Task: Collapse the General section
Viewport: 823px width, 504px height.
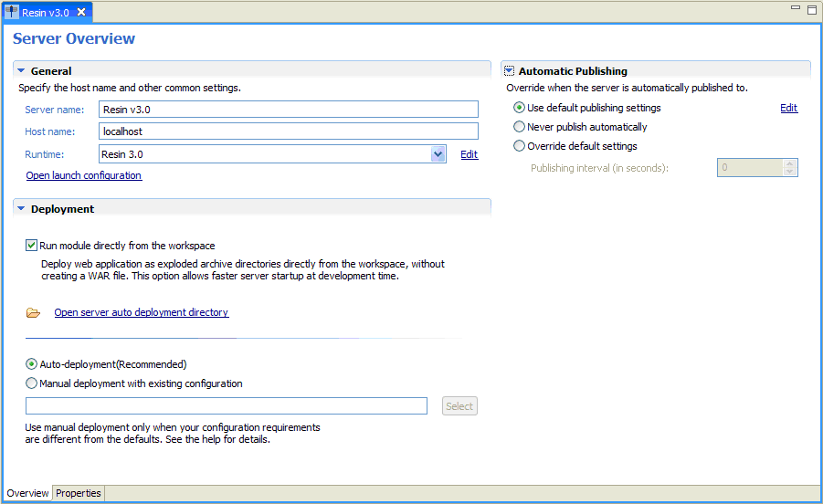Action: pos(21,70)
